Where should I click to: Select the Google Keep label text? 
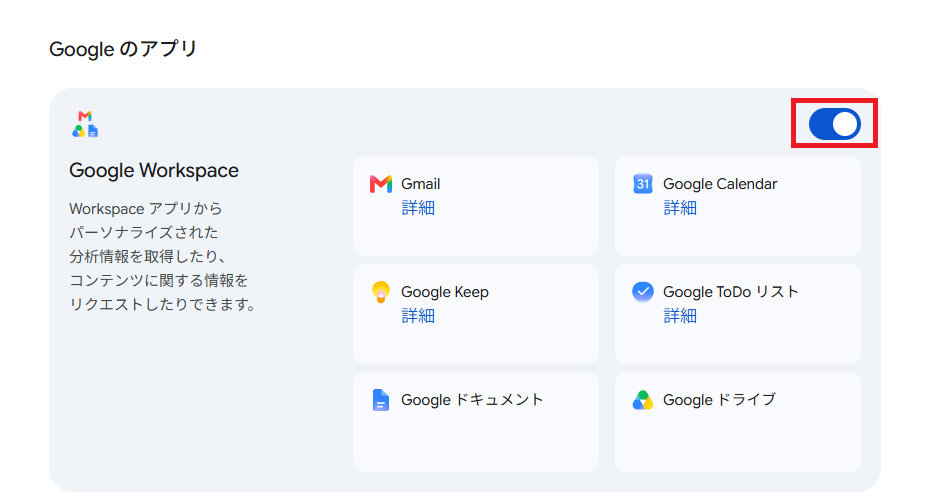coord(445,292)
